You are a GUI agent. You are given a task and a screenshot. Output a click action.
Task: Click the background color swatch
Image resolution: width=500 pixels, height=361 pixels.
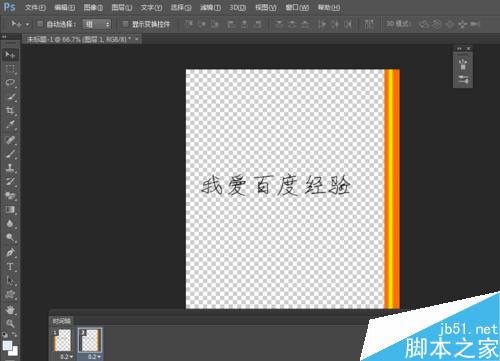[x=14, y=352]
